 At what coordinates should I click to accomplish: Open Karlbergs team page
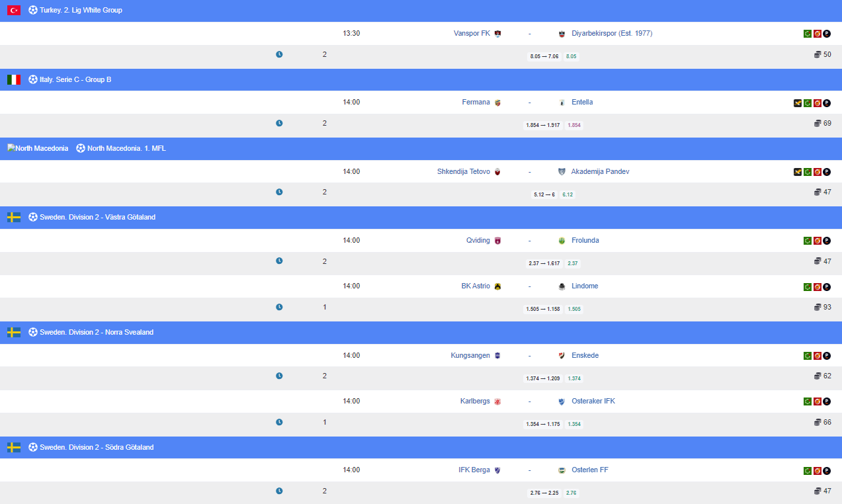(x=476, y=401)
